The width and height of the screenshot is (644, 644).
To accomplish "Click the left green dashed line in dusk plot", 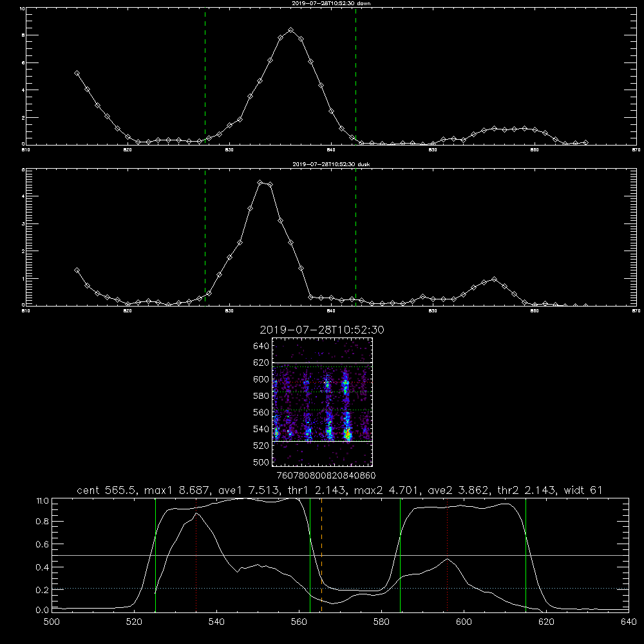I will pyautogui.click(x=205, y=237).
